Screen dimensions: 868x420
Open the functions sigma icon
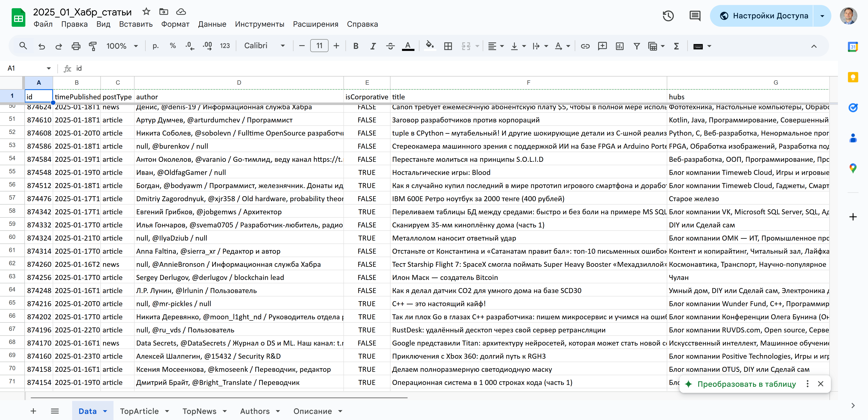[676, 46]
